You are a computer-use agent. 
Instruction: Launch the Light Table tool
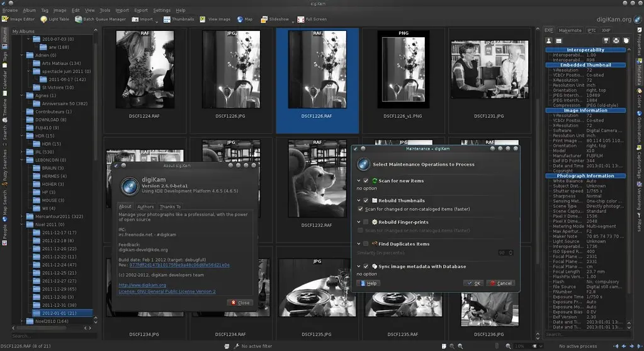pyautogui.click(x=55, y=20)
